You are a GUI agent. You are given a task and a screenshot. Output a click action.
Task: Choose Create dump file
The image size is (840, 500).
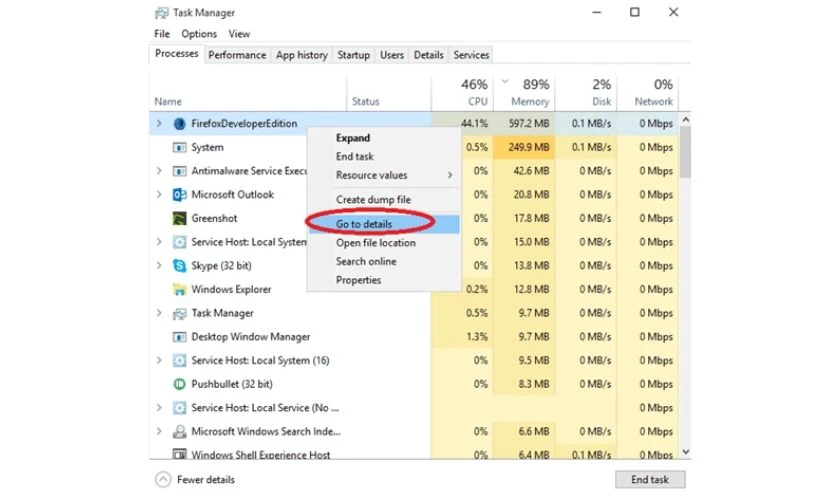[x=384, y=199]
